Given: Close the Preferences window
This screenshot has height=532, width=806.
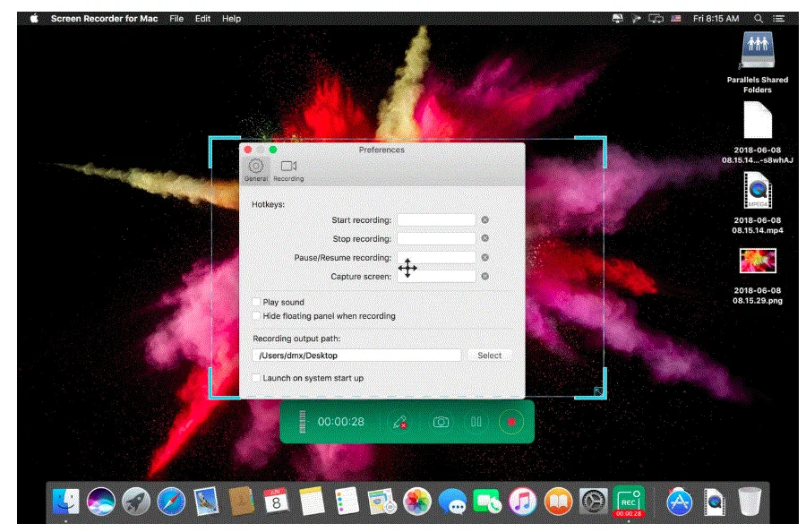Looking at the screenshot, I should [248, 150].
